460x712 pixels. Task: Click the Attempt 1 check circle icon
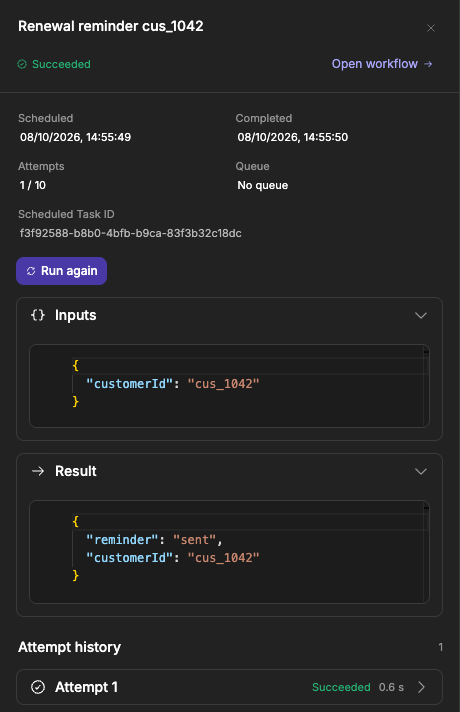pos(38,687)
